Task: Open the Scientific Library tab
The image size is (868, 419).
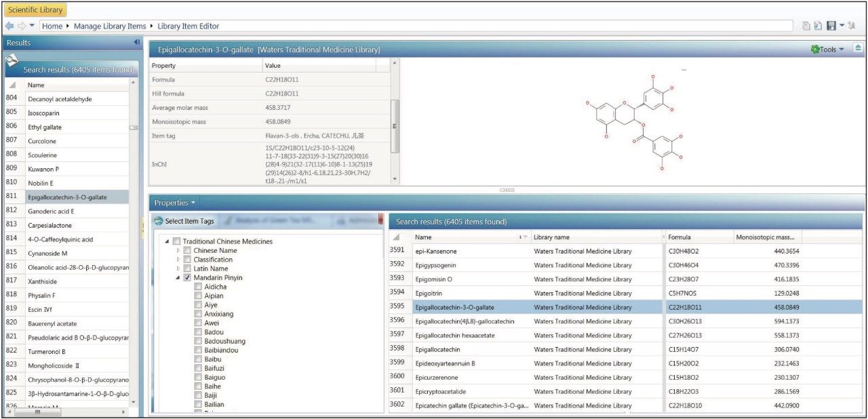Action: point(35,9)
